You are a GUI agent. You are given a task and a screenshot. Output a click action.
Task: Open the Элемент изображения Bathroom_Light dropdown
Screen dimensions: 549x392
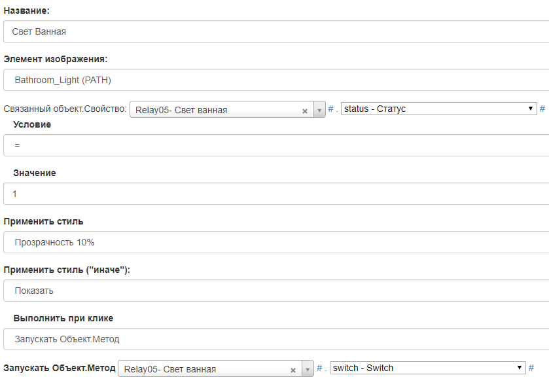(275, 80)
